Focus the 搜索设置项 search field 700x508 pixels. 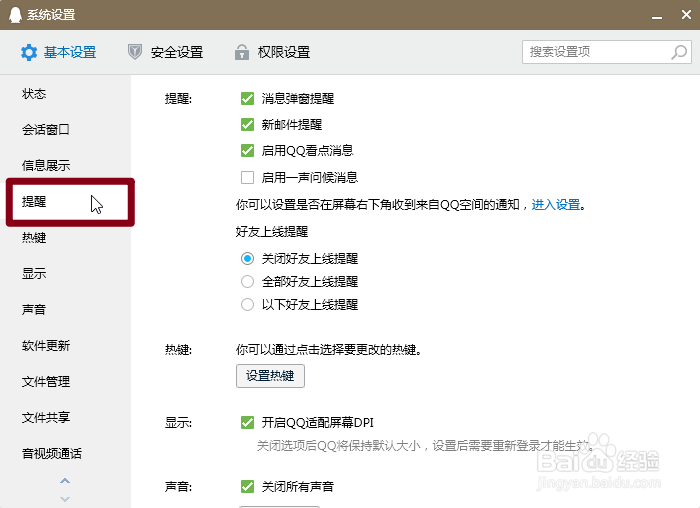click(607, 52)
